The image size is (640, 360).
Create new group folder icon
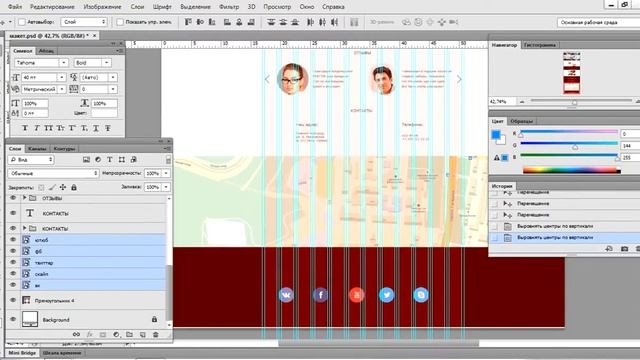click(129, 334)
